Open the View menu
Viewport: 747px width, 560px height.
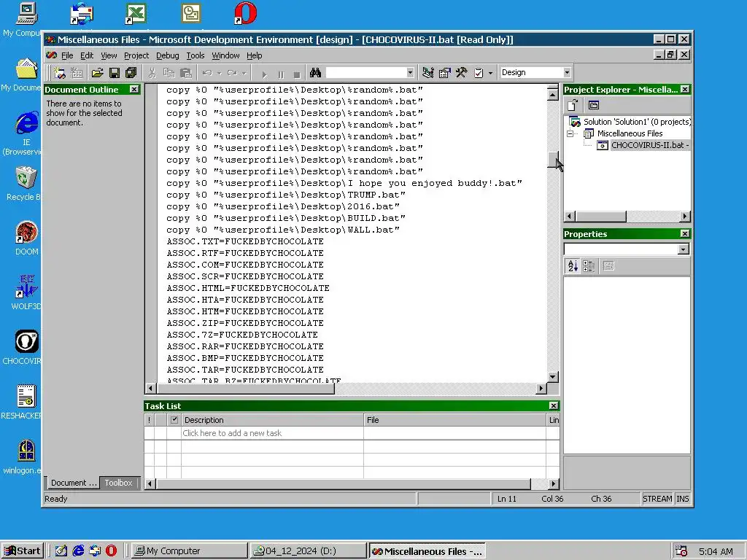pyautogui.click(x=109, y=55)
